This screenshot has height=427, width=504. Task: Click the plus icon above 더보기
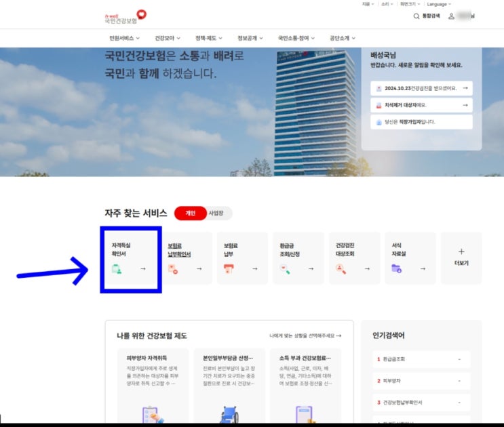[x=461, y=251]
